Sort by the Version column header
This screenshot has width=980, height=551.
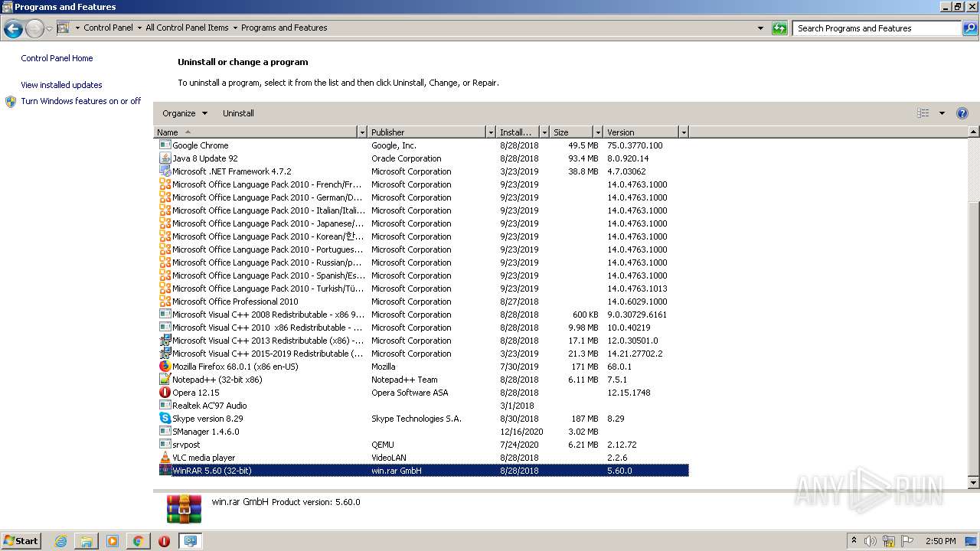(641, 132)
